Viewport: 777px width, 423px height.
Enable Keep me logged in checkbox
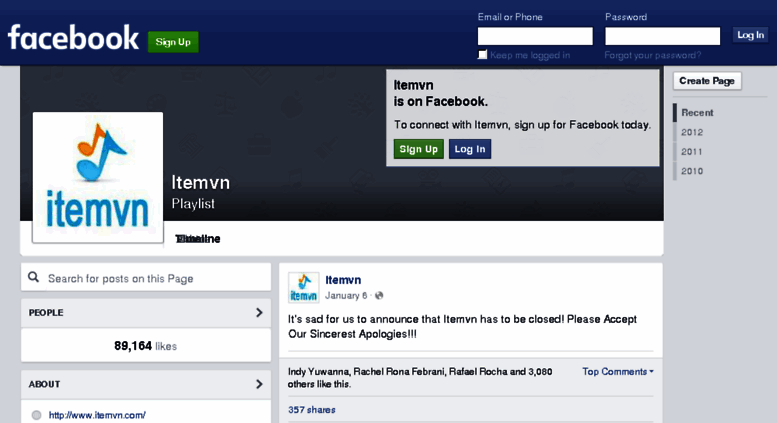tap(482, 54)
